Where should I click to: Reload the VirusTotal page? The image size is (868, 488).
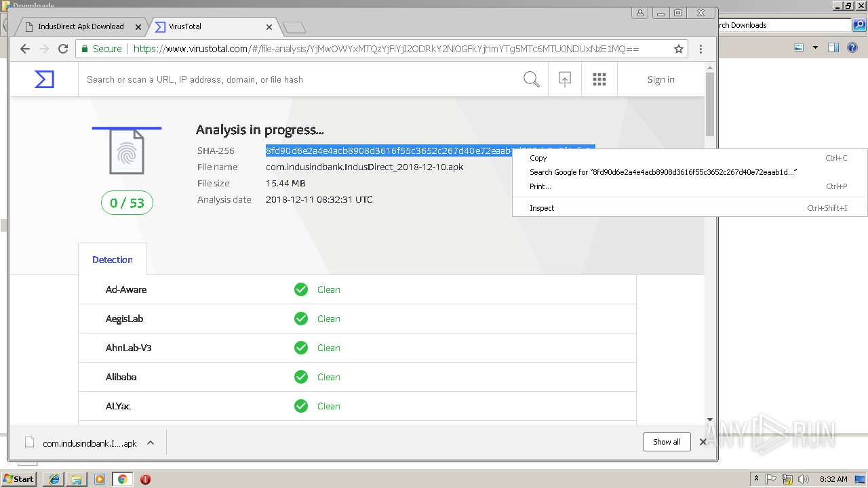click(63, 49)
